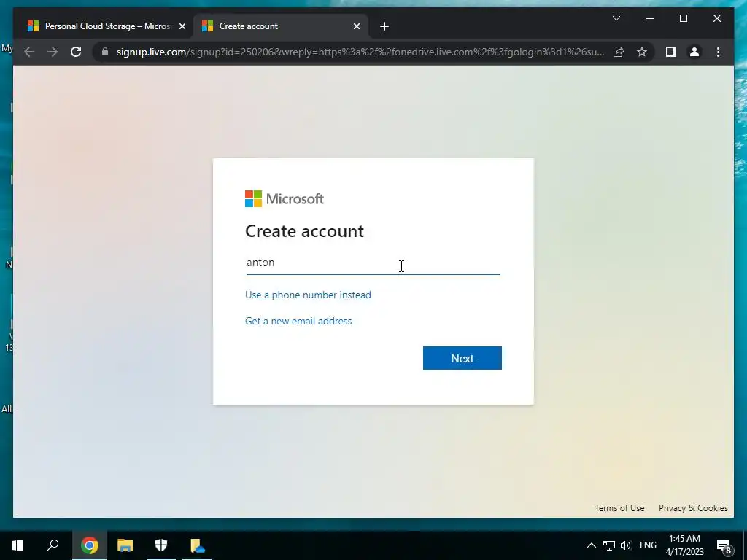The image size is (747, 560).
Task: Open Privacy & Cookies link
Action: 693,508
